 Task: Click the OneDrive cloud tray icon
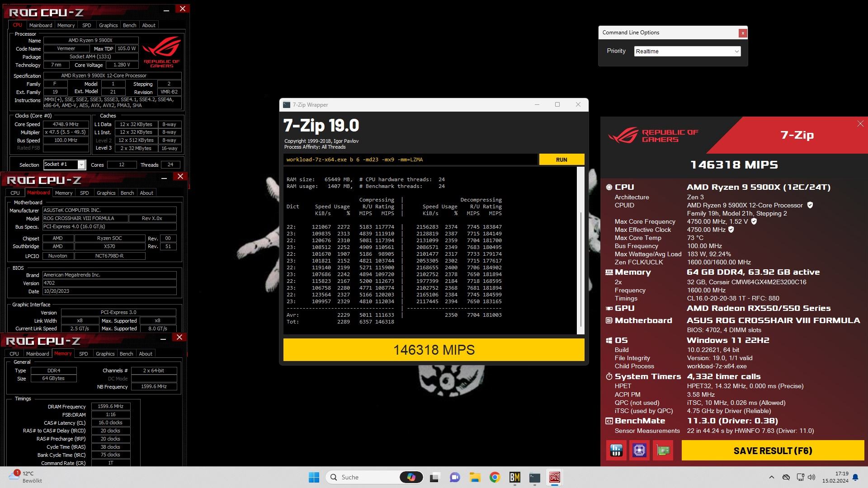pyautogui.click(x=786, y=477)
